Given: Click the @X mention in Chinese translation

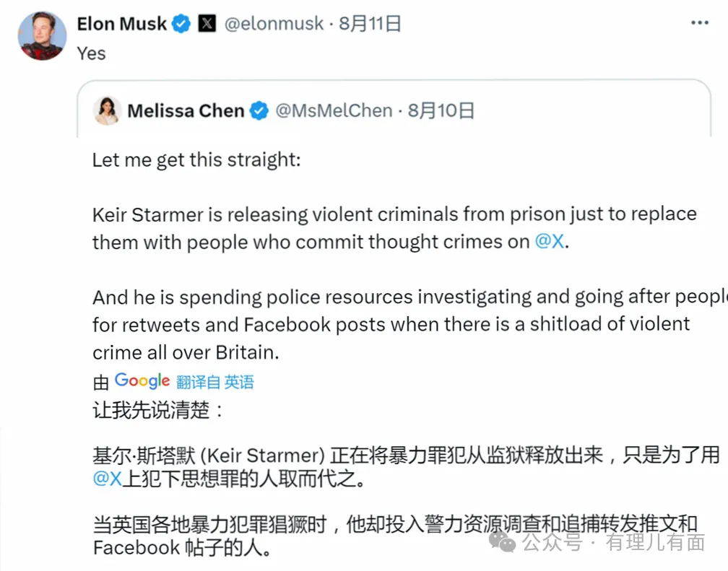Looking at the screenshot, I should [107, 479].
